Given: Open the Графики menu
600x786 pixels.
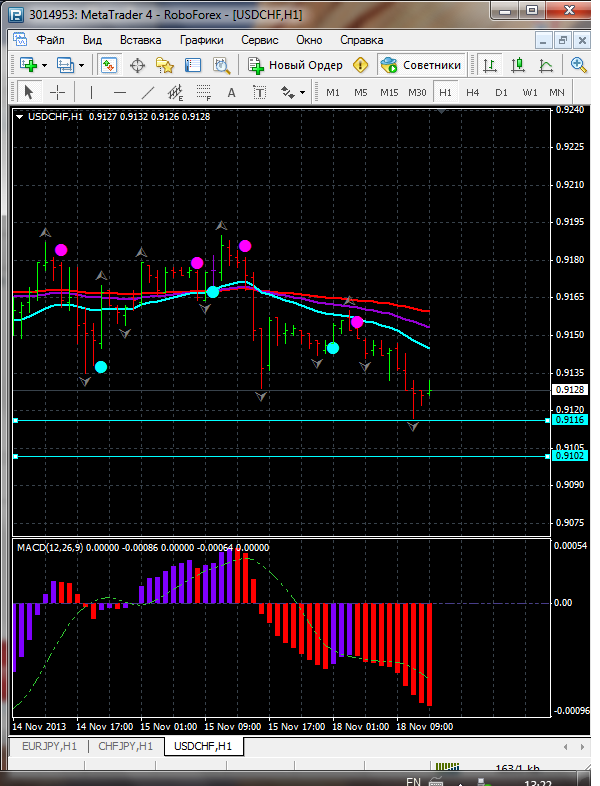Looking at the screenshot, I should tap(202, 40).
